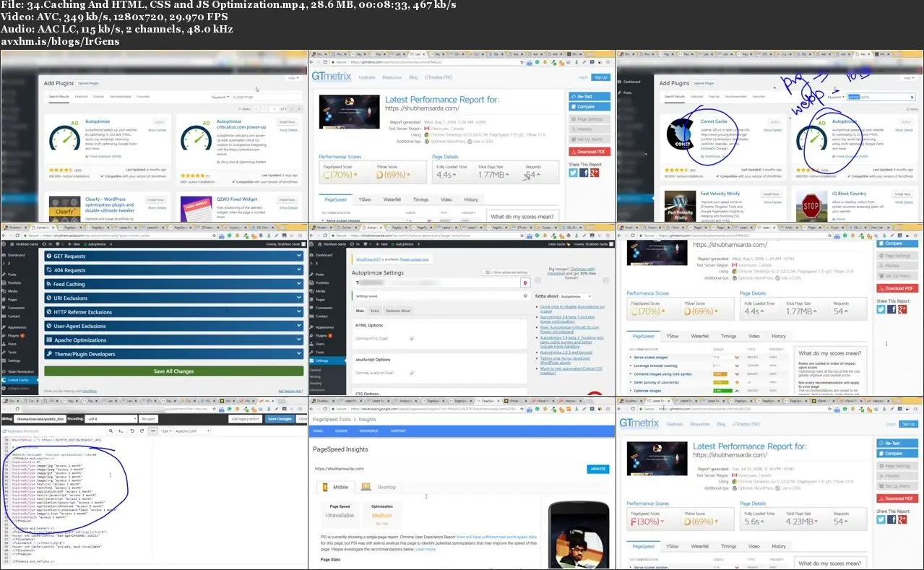924x570 pixels.
Task: Expand the GET Requests section
Action: [174, 256]
